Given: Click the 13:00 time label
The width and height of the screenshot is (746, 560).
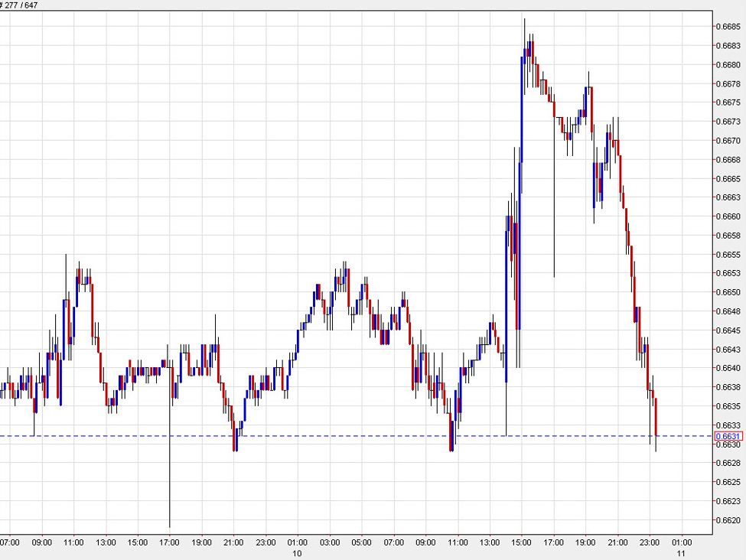Looking at the screenshot, I should (107, 541).
